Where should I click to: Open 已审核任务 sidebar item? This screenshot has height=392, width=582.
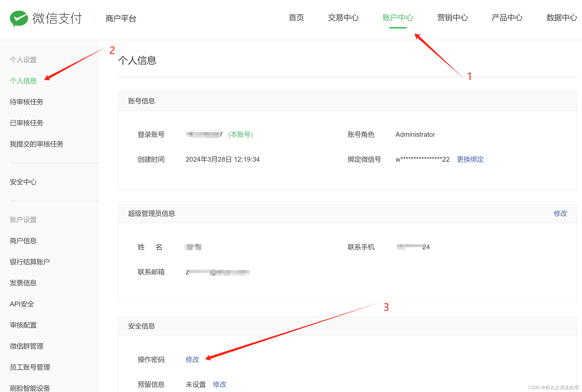pyautogui.click(x=27, y=123)
